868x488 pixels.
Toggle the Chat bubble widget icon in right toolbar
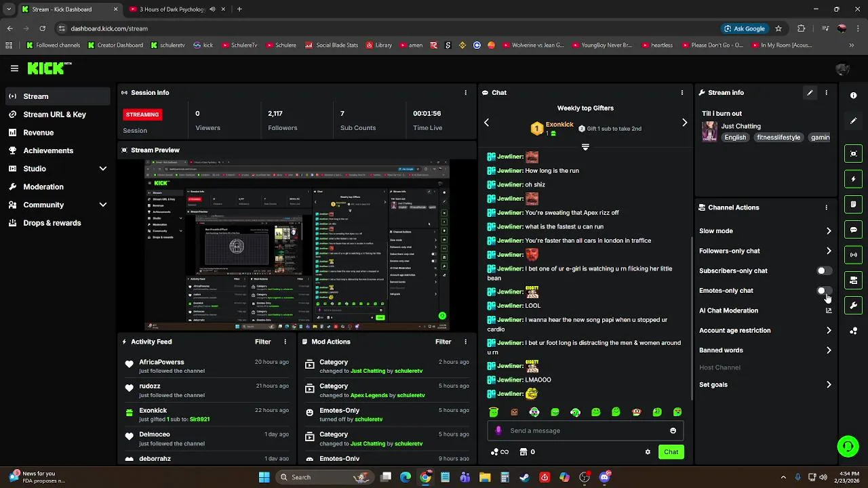(854, 230)
